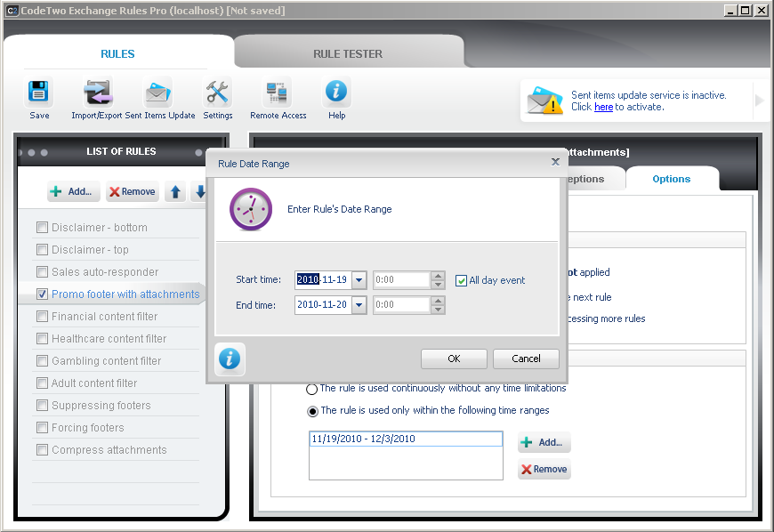Add a new rule to the list

pos(74,191)
